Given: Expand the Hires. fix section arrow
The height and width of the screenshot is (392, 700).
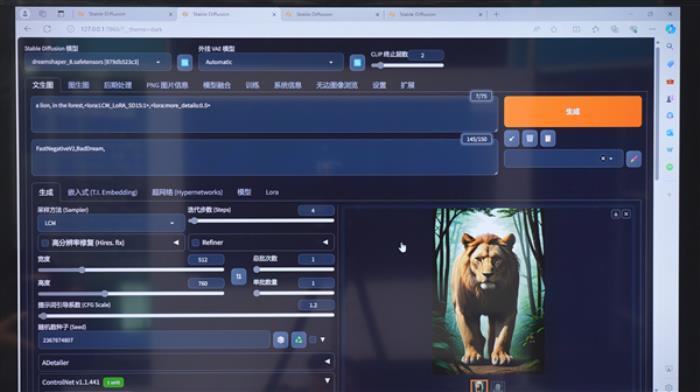Looking at the screenshot, I should click(x=176, y=242).
